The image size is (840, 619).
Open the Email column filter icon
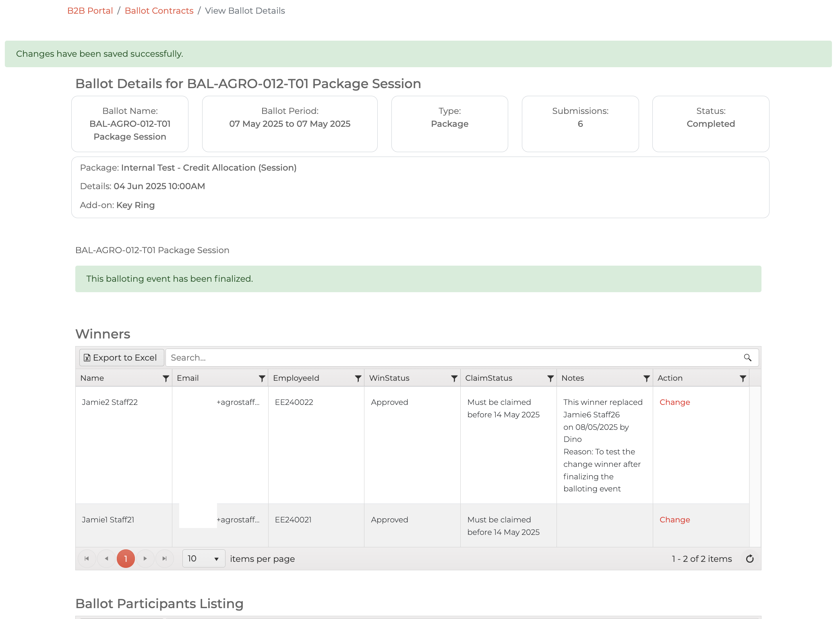[x=262, y=378]
